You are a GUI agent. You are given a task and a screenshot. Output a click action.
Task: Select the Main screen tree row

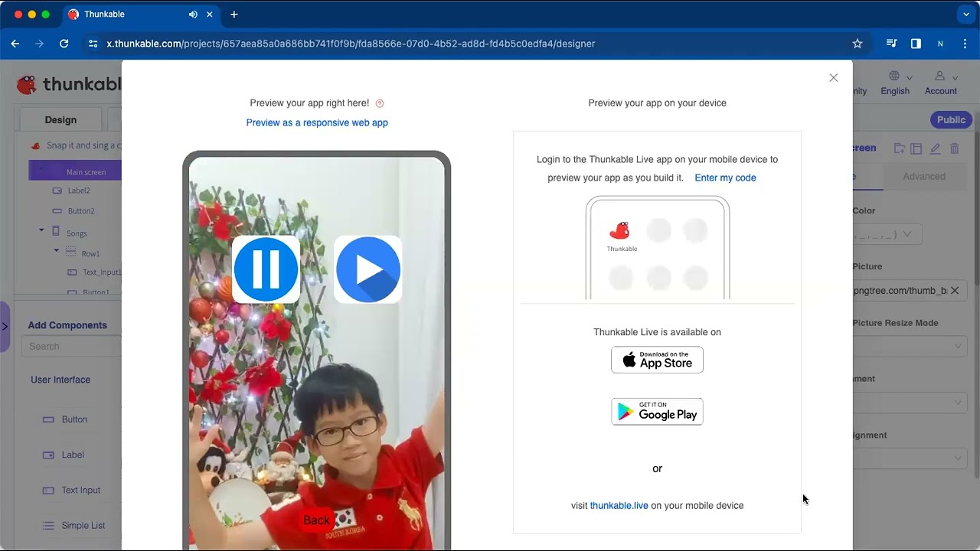point(75,172)
